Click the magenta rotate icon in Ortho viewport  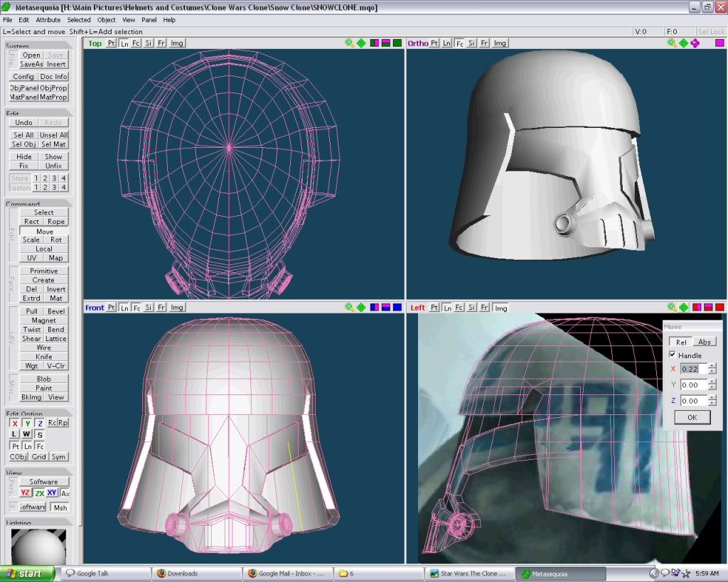click(695, 43)
